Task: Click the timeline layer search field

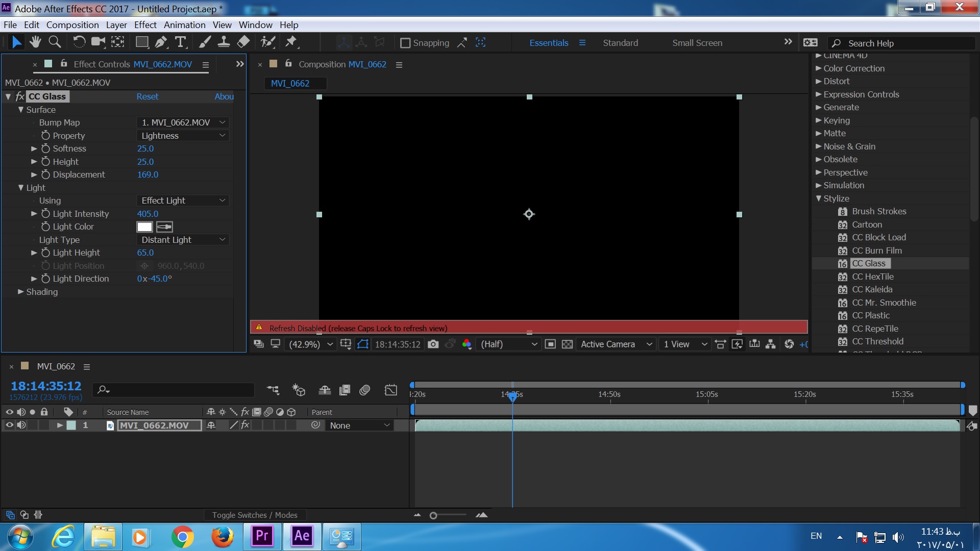Action: [x=174, y=390]
